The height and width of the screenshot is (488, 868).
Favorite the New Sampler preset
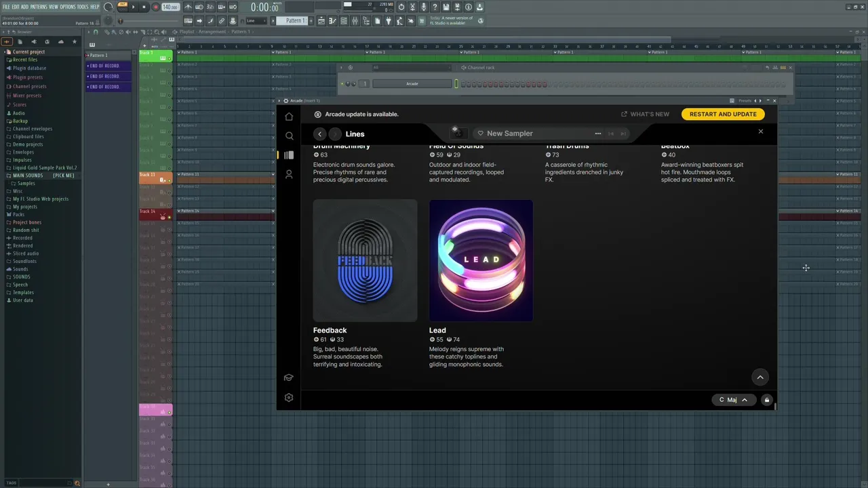pyautogui.click(x=480, y=134)
